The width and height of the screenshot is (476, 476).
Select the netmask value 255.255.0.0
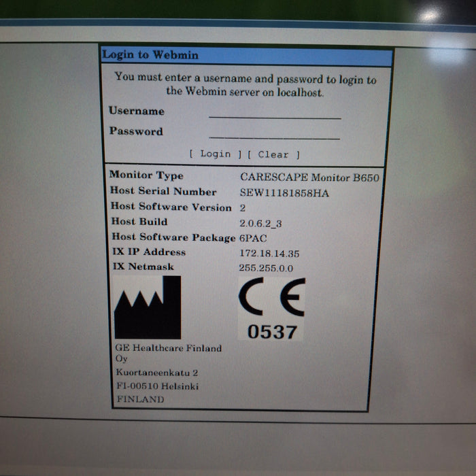266,268
